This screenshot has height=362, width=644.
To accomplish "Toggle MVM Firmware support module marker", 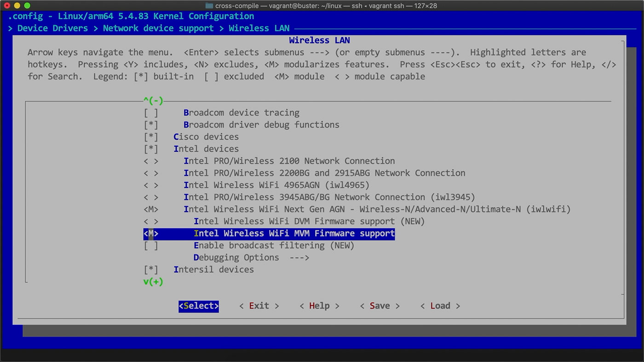I will (x=151, y=233).
